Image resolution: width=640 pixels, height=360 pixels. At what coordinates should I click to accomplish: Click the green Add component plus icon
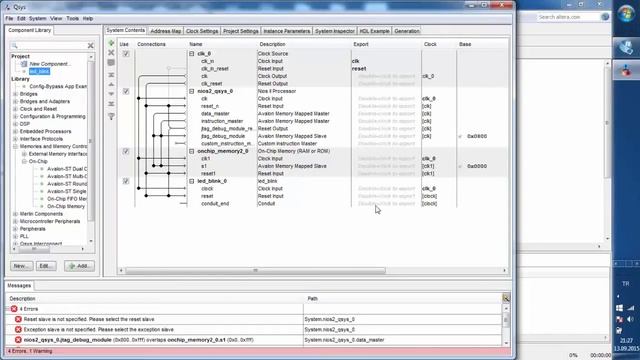tap(111, 43)
